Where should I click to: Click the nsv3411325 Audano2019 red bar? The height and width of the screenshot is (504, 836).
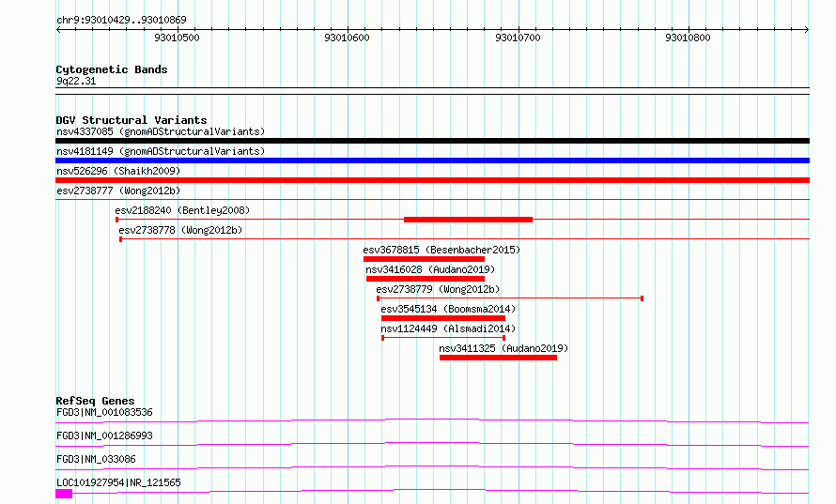[x=498, y=358]
